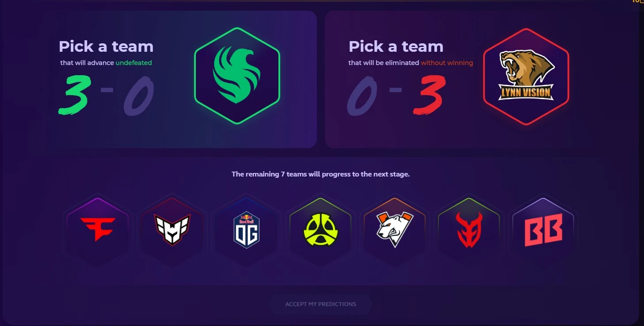Select the Red Bull OG logo
The height and width of the screenshot is (326, 644).
pos(246,230)
